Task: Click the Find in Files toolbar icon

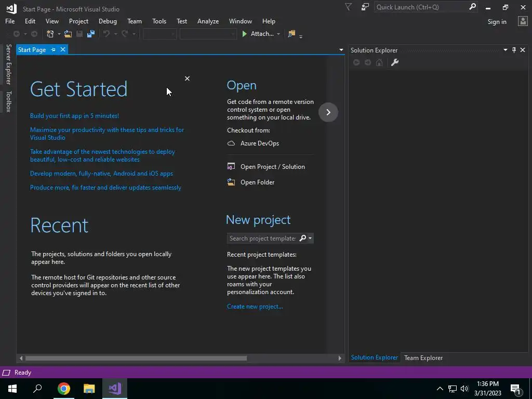Action: click(291, 34)
